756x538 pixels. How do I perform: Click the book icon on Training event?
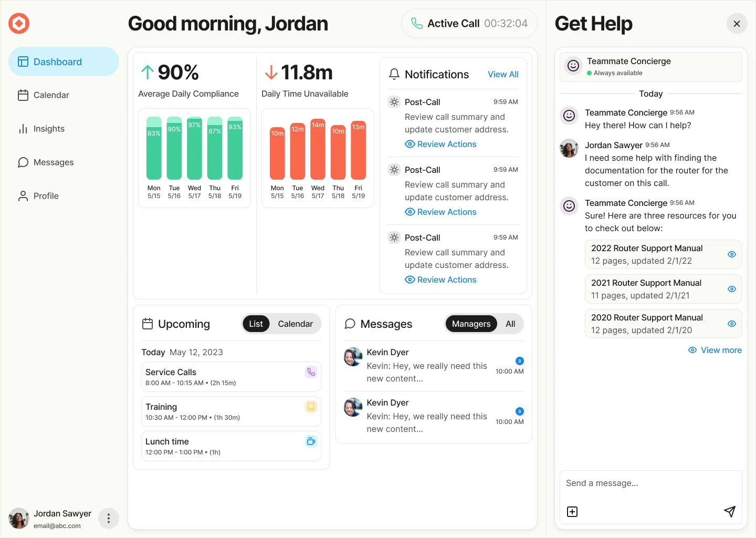311,407
